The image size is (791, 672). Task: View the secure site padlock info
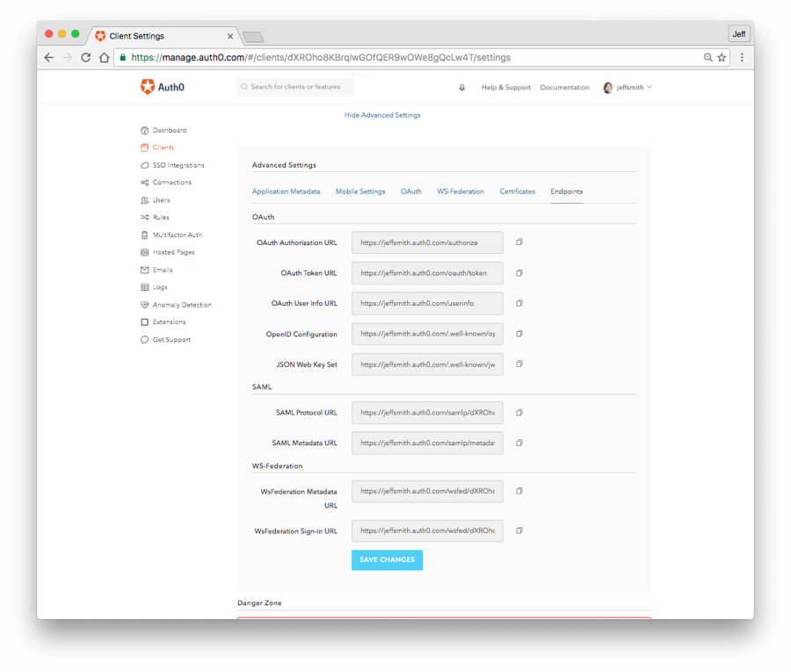click(122, 57)
